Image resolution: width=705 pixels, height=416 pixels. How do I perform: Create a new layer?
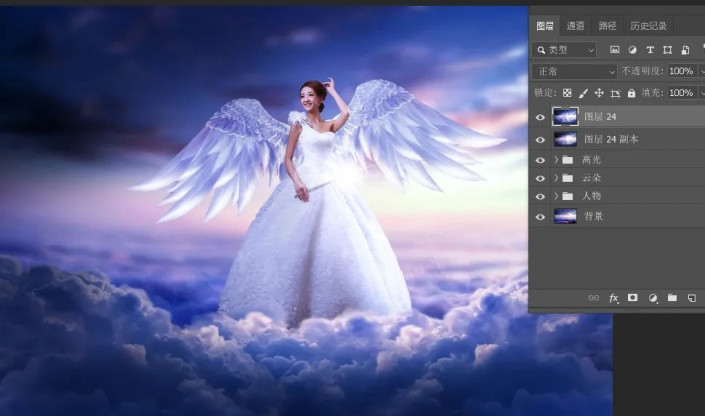(692, 298)
